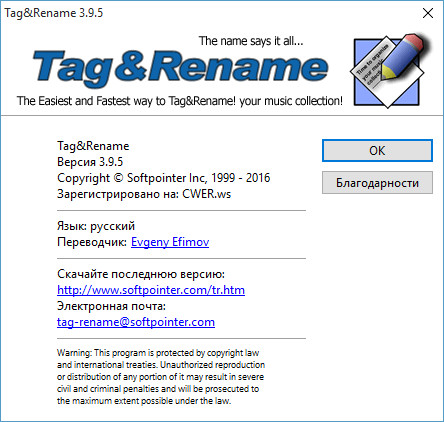Click the 'Warning: This program is protected' notice
The height and width of the screenshot is (422, 444).
click(x=161, y=377)
